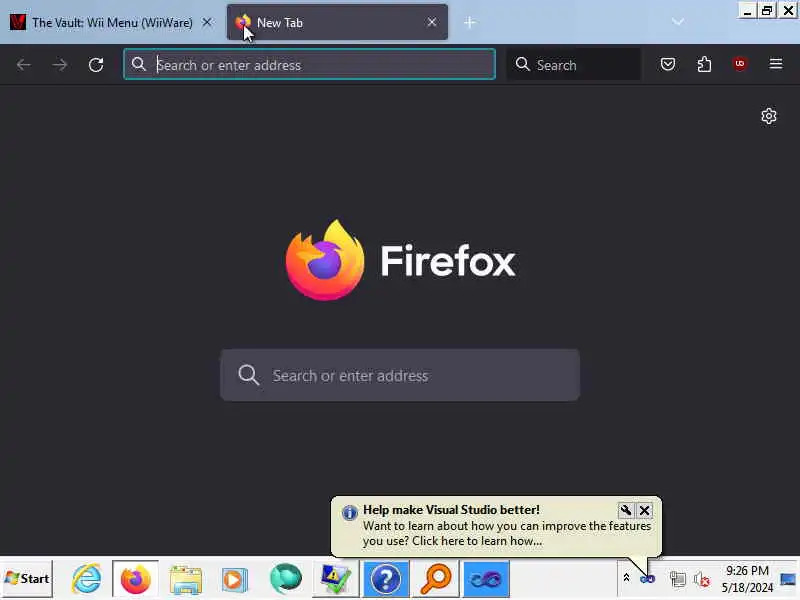This screenshot has width=800, height=600.
Task: Open a new tab with plus button
Action: click(470, 22)
